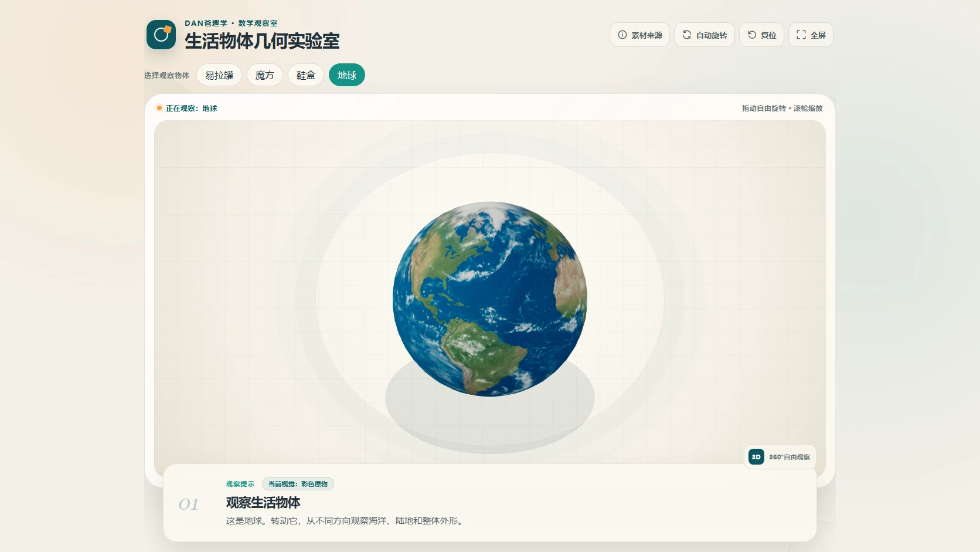Choose the 鞋盒 object

pyautogui.click(x=306, y=75)
